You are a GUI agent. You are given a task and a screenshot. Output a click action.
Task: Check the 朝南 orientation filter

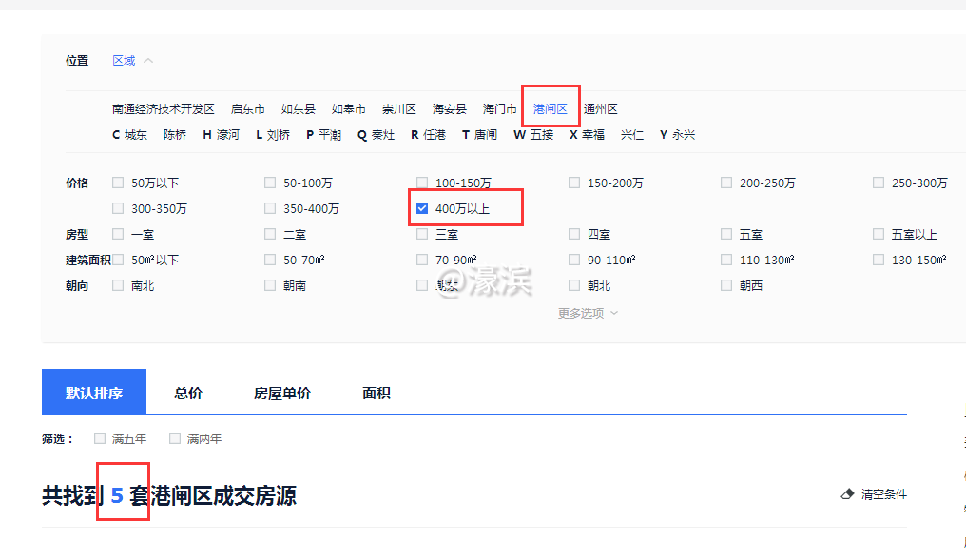pyautogui.click(x=270, y=284)
